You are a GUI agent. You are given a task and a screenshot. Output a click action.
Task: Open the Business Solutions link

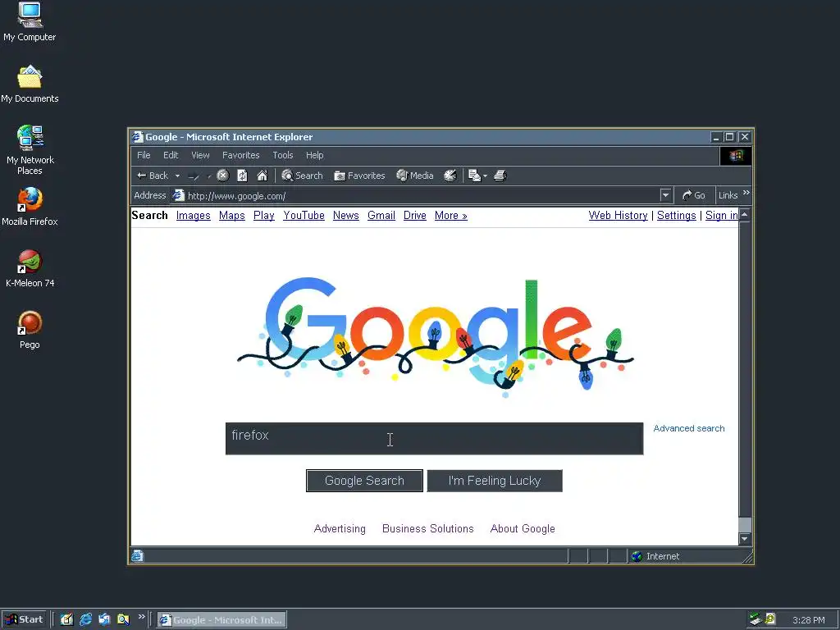pos(428,529)
